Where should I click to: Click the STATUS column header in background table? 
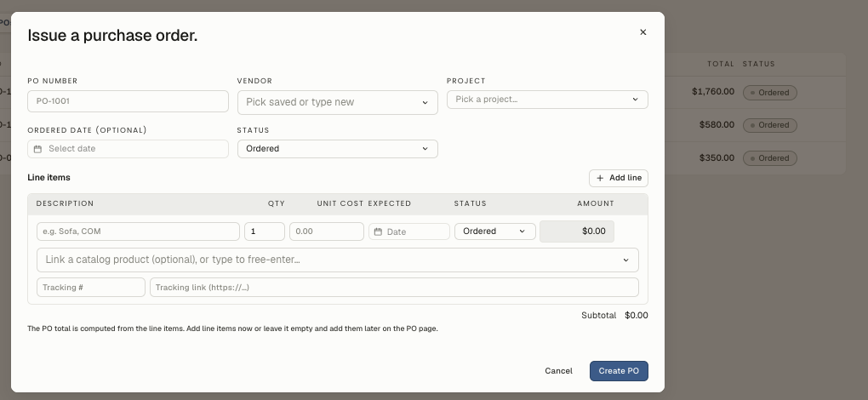pos(759,64)
